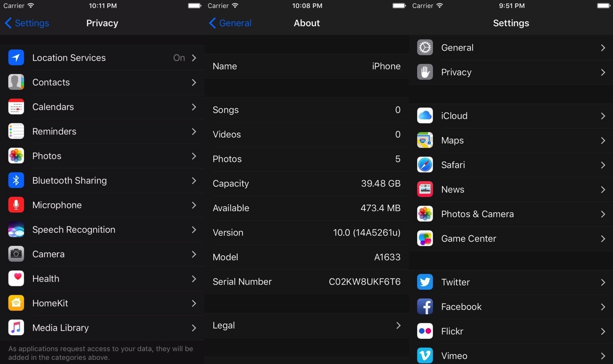
Task: Tap the HomeKit house icon
Action: [16, 303]
